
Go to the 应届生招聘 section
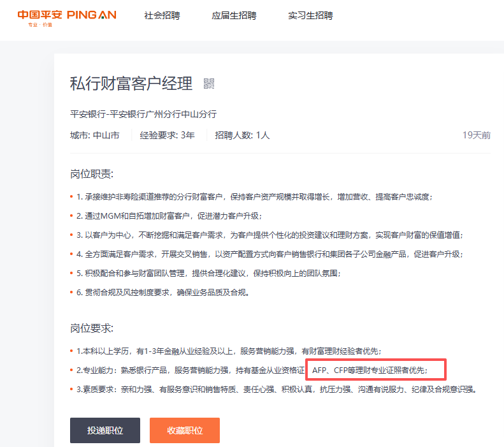point(233,15)
